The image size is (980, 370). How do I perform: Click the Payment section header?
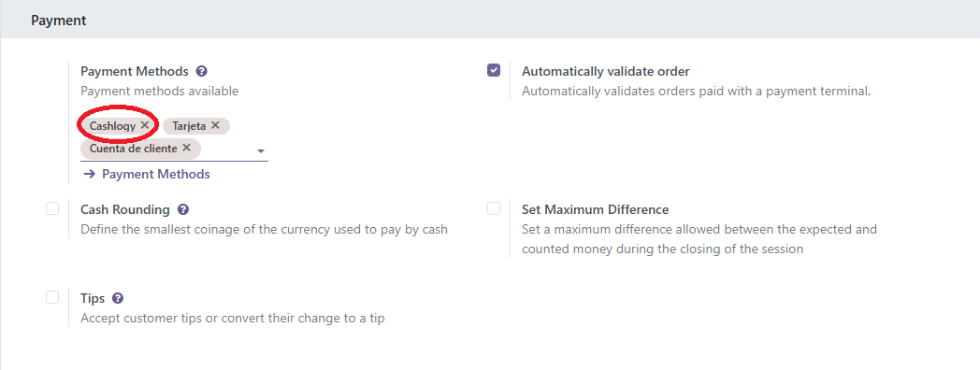click(59, 21)
